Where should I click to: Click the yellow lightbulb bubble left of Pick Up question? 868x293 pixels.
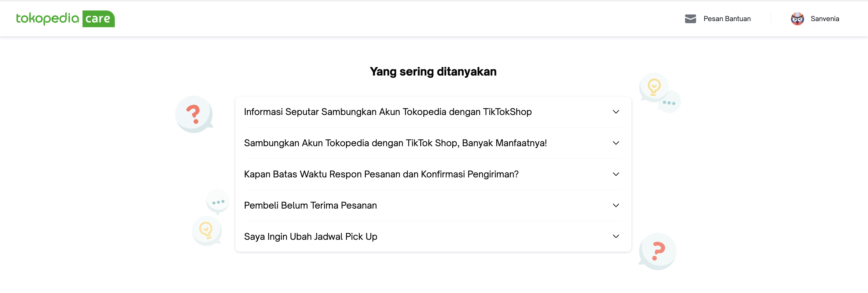pos(206,231)
